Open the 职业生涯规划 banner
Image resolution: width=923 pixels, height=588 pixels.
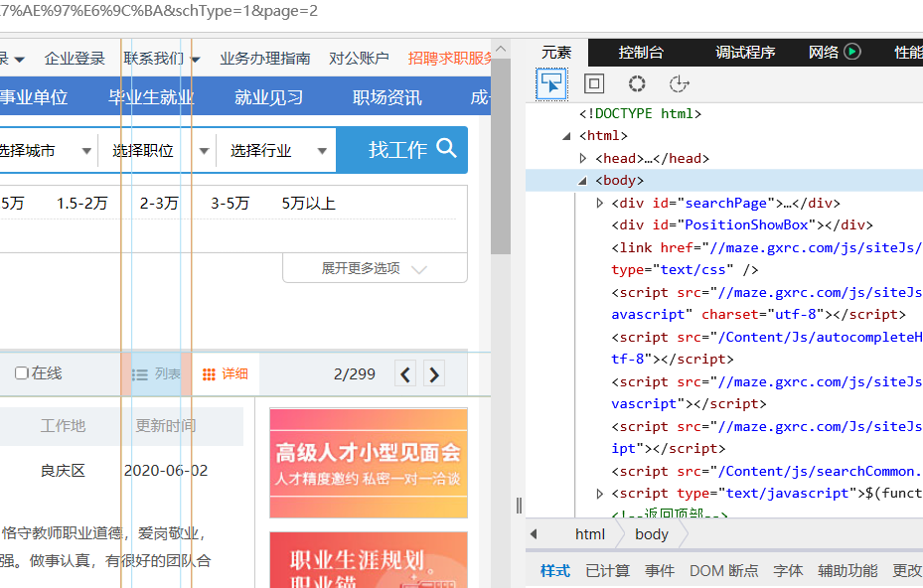369,560
